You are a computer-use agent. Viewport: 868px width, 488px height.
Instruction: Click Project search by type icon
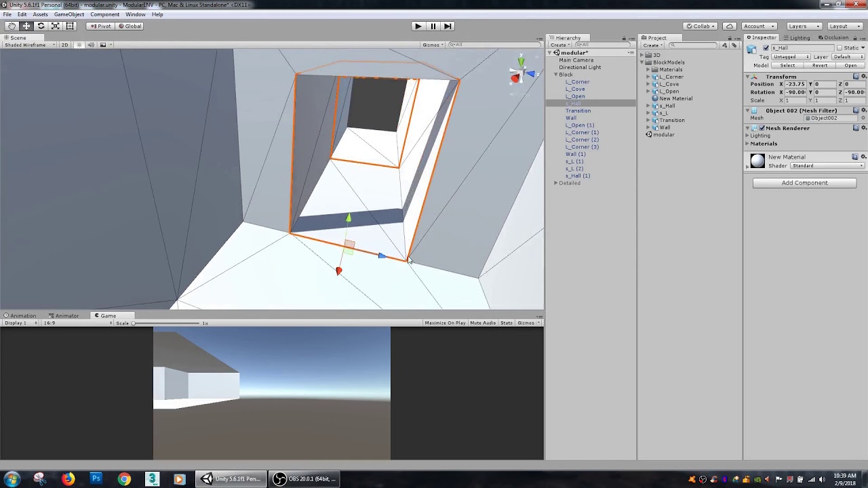[x=724, y=45]
